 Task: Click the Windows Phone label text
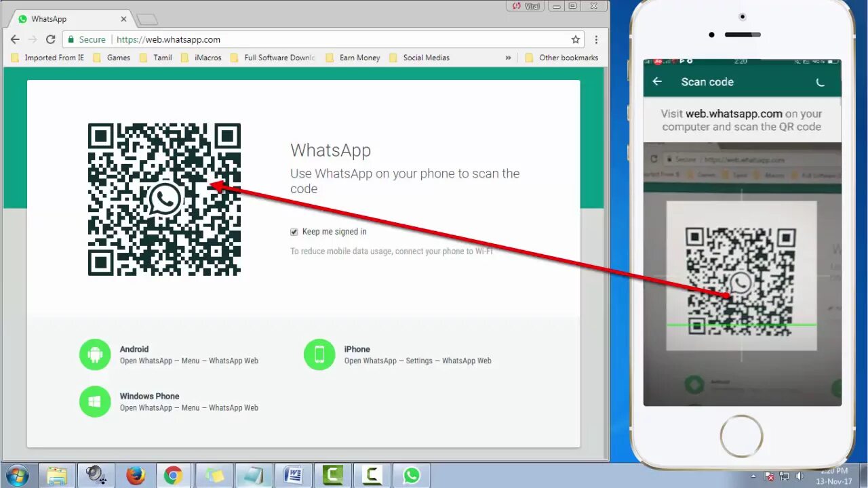[x=150, y=396]
